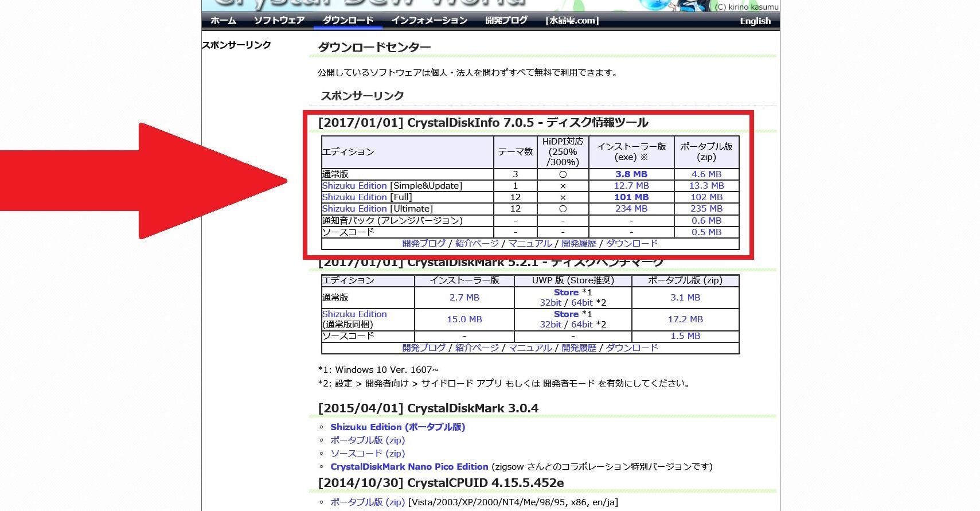The width and height of the screenshot is (980, 511).
Task: Open 開発ブログ link under CrystalDiskMark table
Action: click(x=424, y=348)
